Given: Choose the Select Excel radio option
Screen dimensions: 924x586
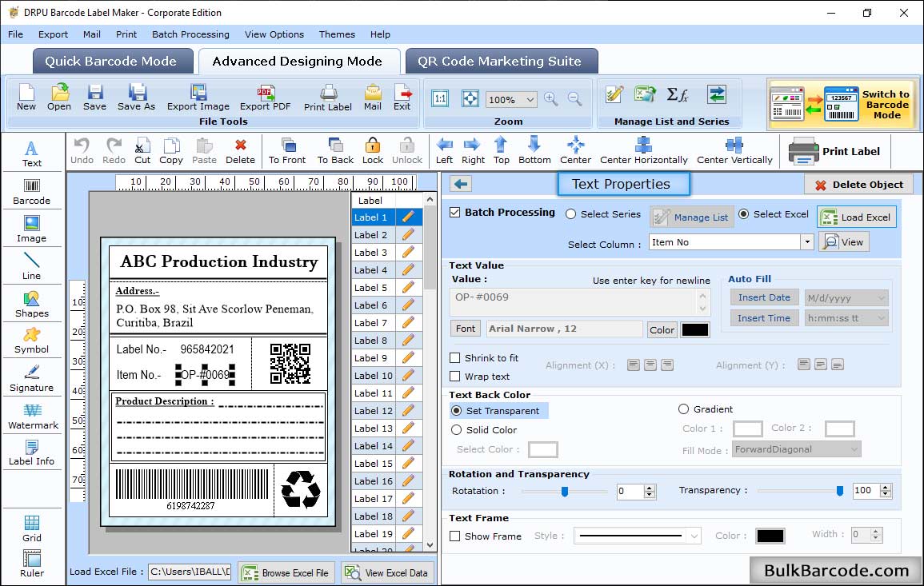Looking at the screenshot, I should 744,214.
